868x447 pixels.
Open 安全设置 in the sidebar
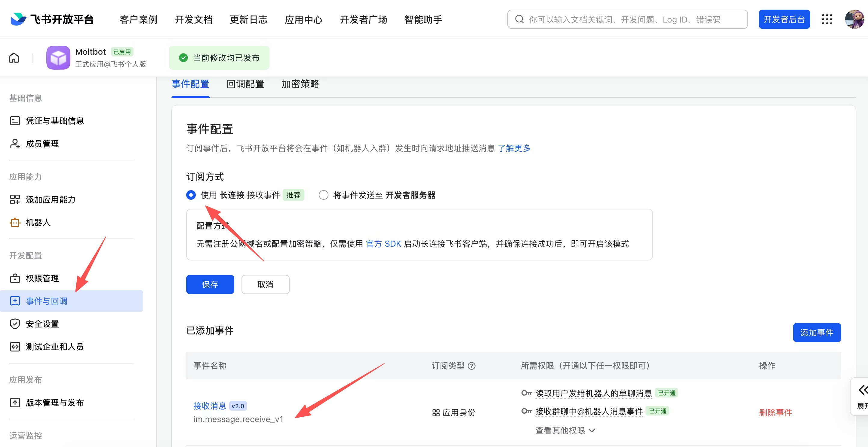42,324
